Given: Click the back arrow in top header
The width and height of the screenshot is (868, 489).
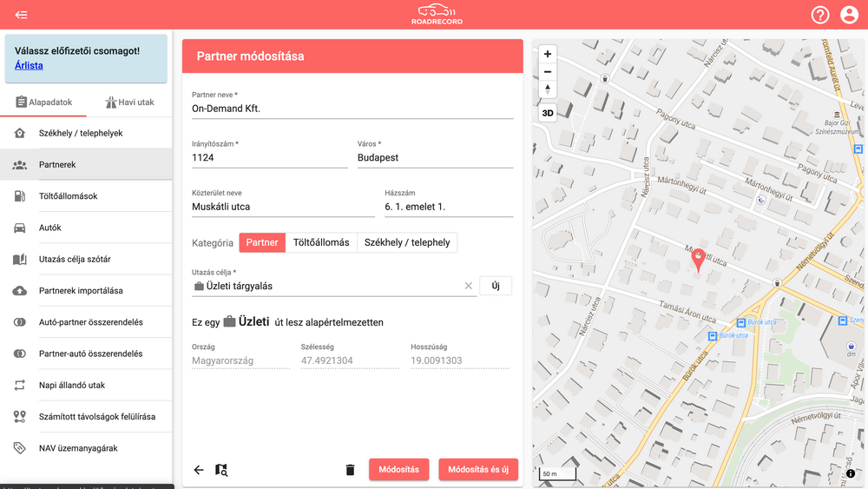Looking at the screenshot, I should tap(21, 15).
